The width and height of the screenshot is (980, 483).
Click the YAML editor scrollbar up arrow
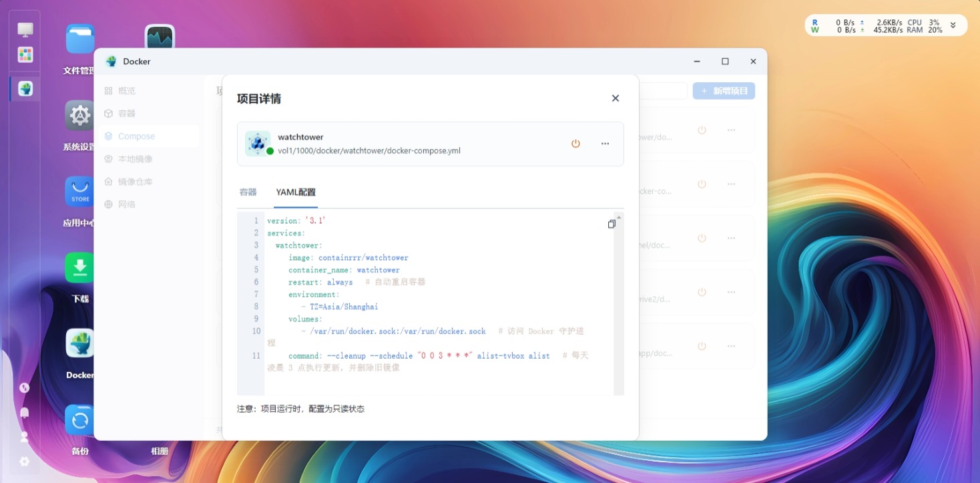point(619,217)
